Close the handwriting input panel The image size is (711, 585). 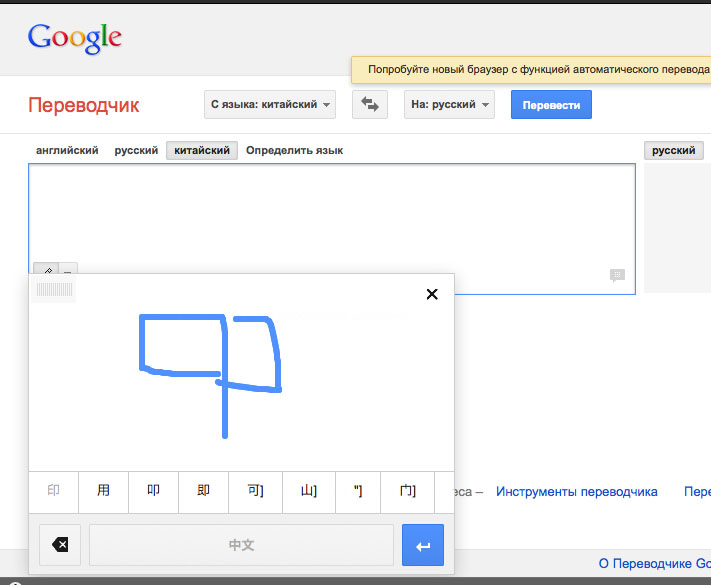pyautogui.click(x=432, y=294)
